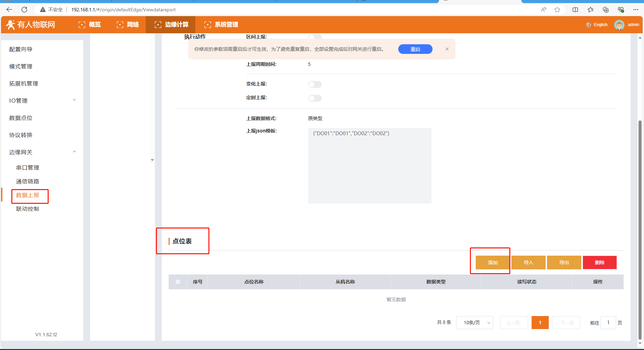Image resolution: width=644 pixels, height=350 pixels.
Task: Expand the IO管理 sidebar menu
Action: [x=74, y=100]
